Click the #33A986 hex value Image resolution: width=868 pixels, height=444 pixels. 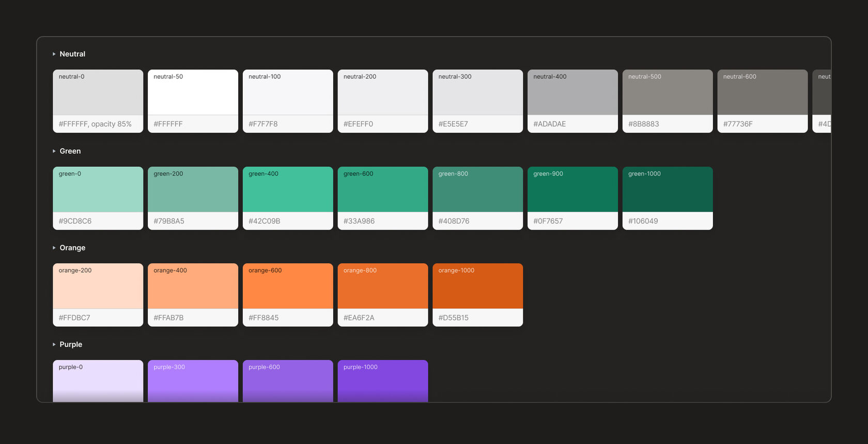[x=359, y=221]
